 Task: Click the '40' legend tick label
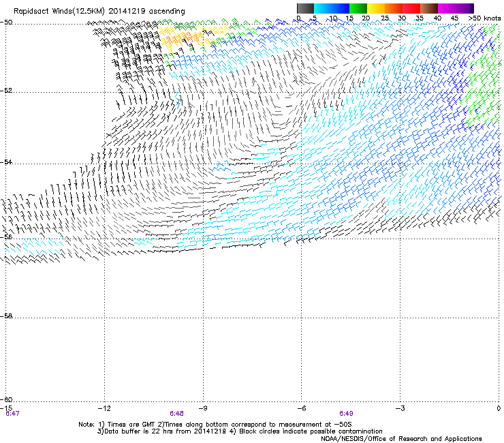point(437,18)
